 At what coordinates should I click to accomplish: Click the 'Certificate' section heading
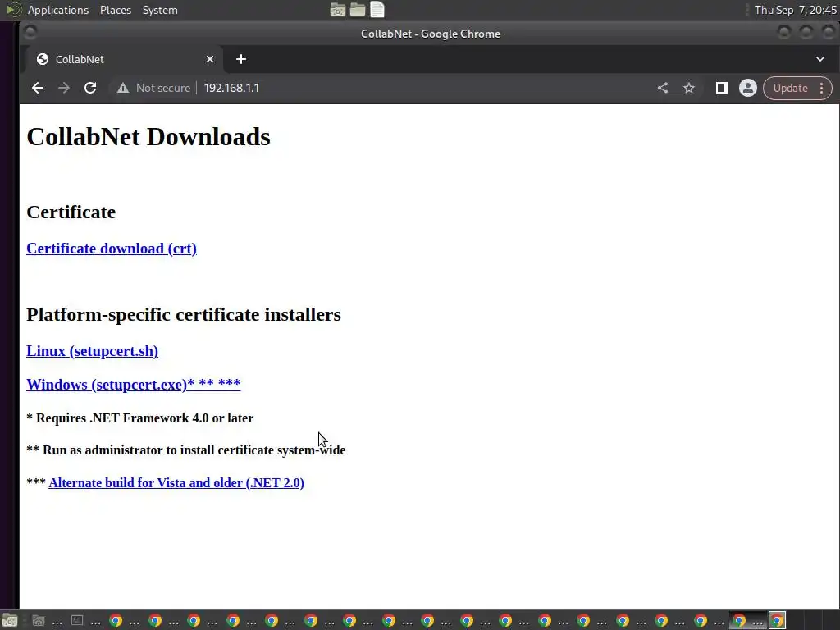pyautogui.click(x=71, y=212)
